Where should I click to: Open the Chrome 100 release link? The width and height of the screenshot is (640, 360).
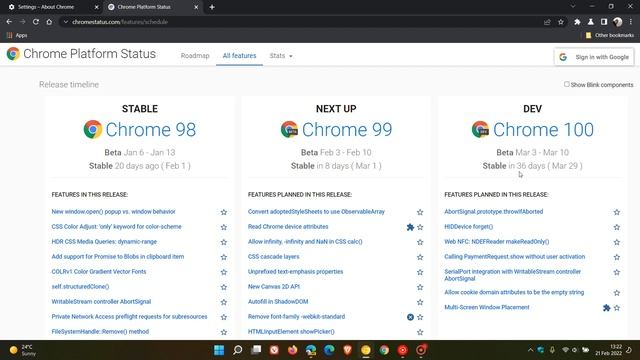point(543,129)
